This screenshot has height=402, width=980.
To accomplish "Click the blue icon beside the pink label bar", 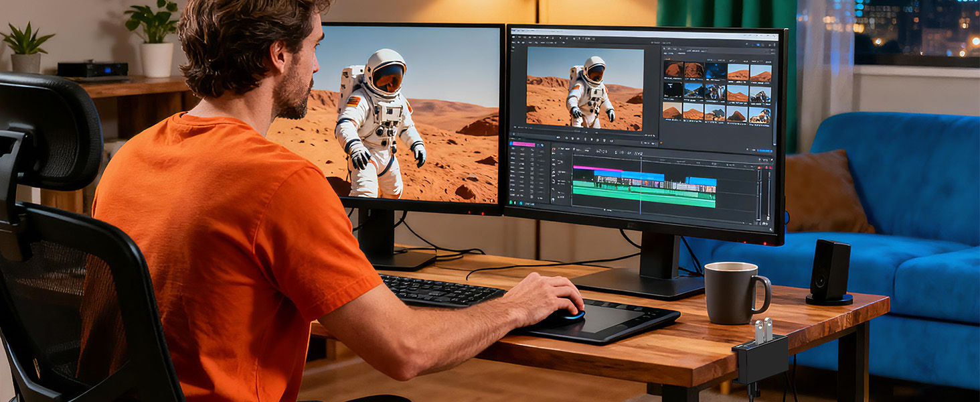I will click(x=542, y=144).
